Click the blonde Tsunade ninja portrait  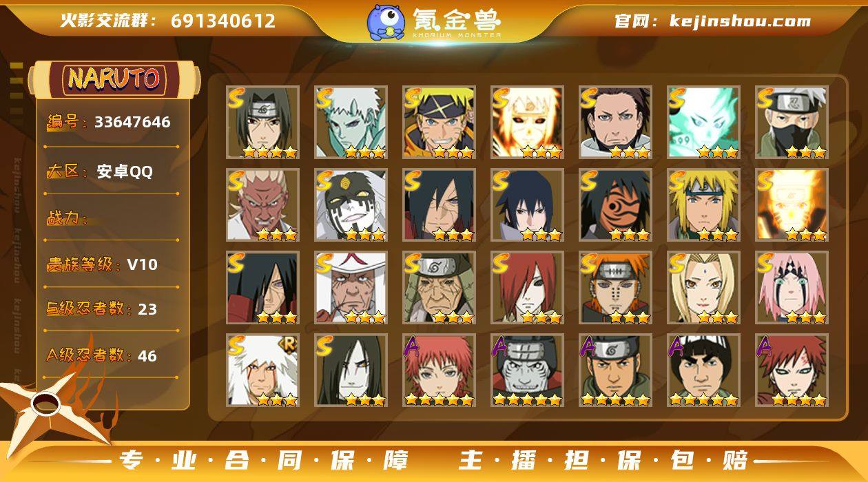703,288
